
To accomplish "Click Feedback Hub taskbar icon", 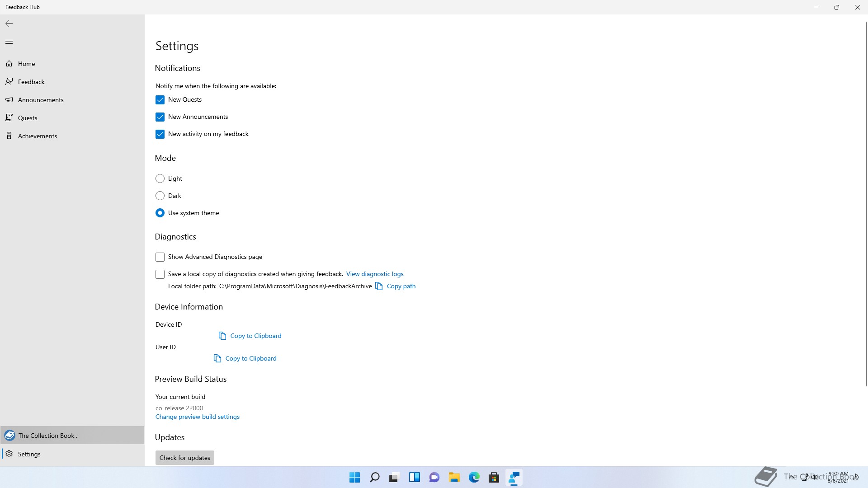I will pyautogui.click(x=514, y=477).
